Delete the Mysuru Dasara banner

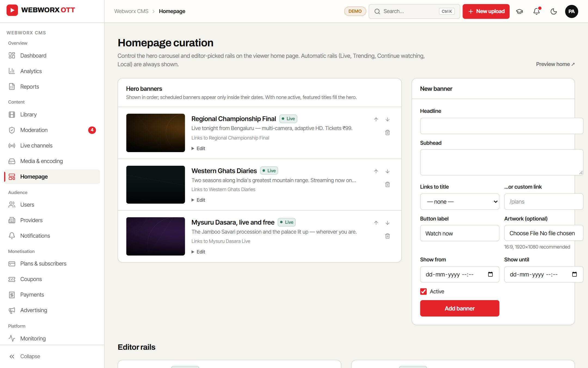pyautogui.click(x=387, y=236)
